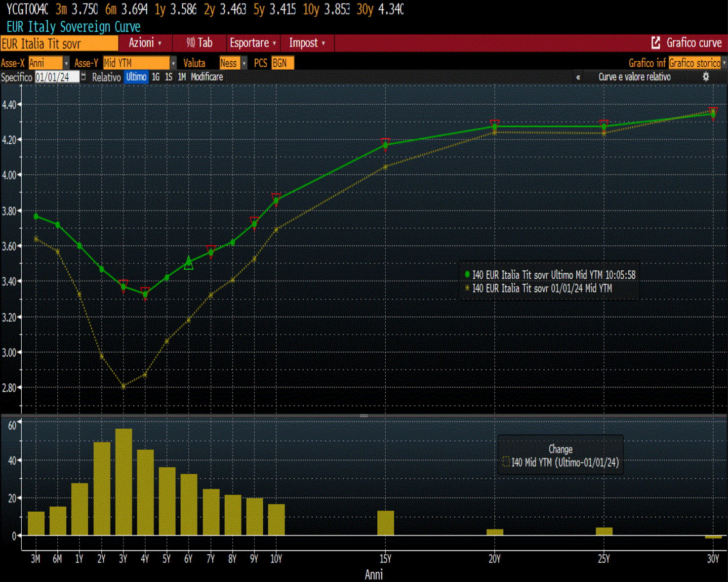The image size is (728, 582).
Task: Click the panel divider handle between charts
Action: point(364,416)
